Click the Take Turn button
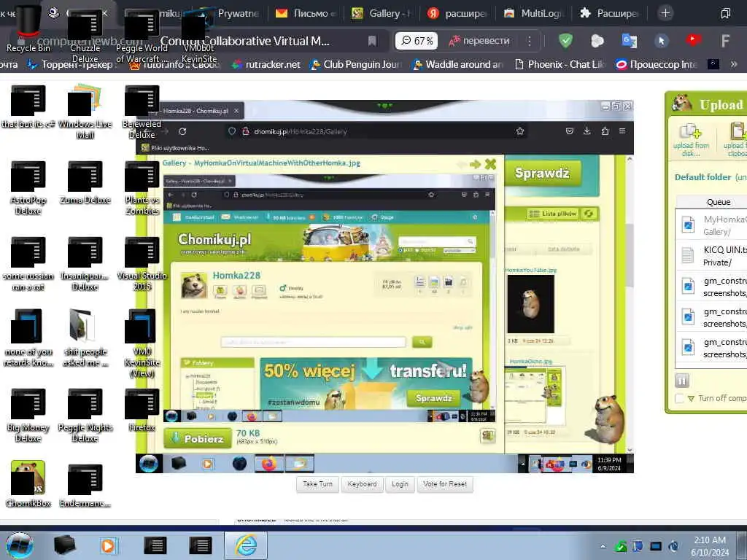This screenshot has width=747, height=560. (x=317, y=484)
